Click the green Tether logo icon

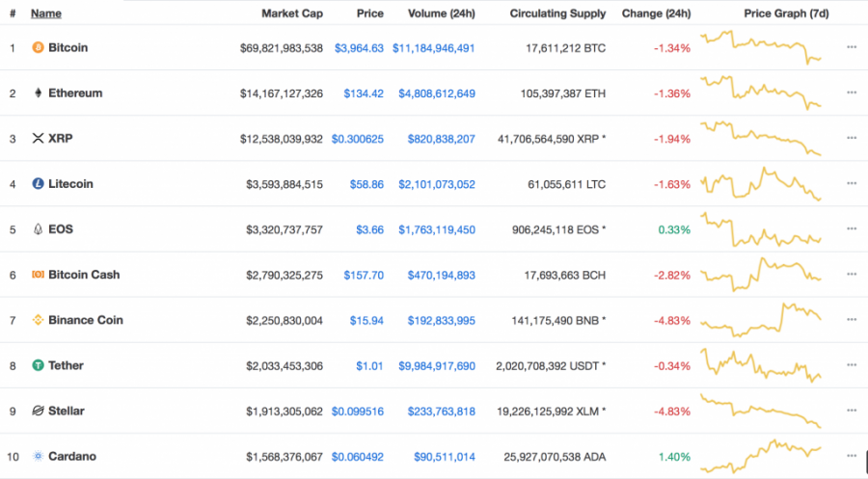pyautogui.click(x=38, y=365)
